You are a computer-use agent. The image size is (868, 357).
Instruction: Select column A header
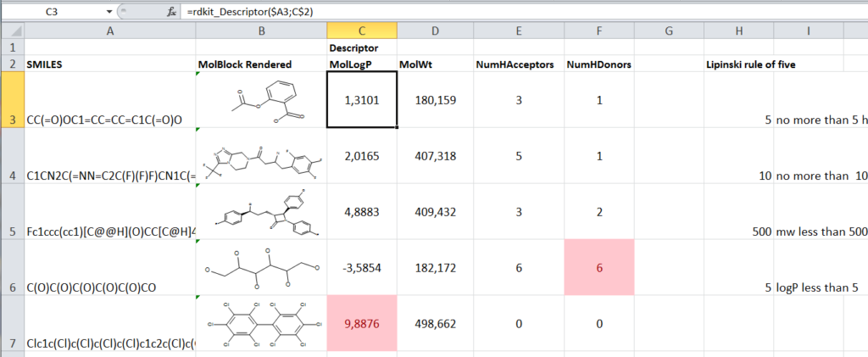(x=109, y=31)
